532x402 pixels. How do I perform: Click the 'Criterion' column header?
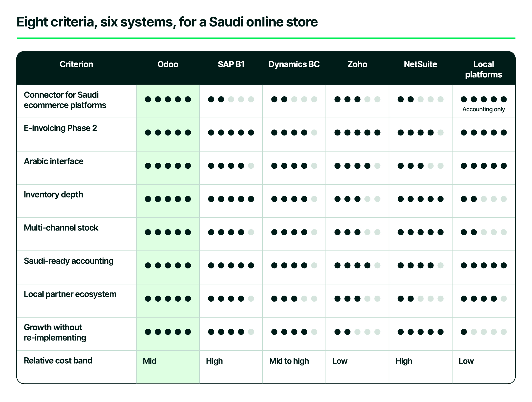pyautogui.click(x=76, y=64)
